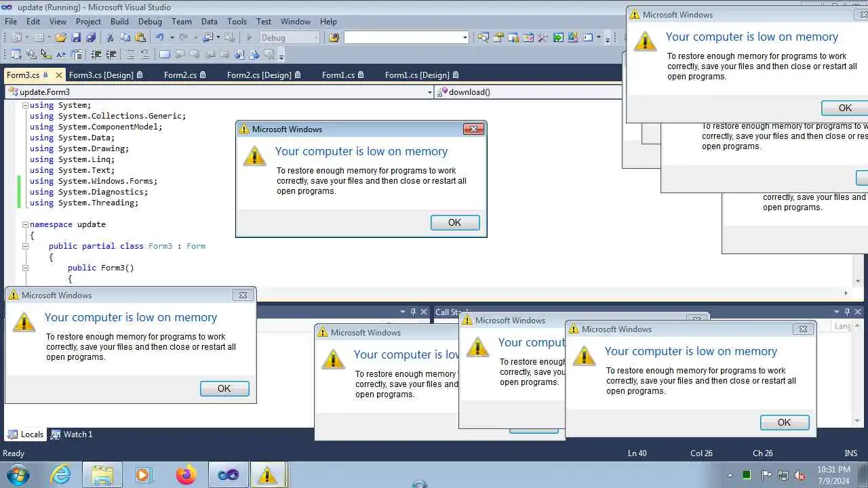The image size is (868, 488).
Task: Collapse the Form3 class code block
Action: (x=25, y=246)
